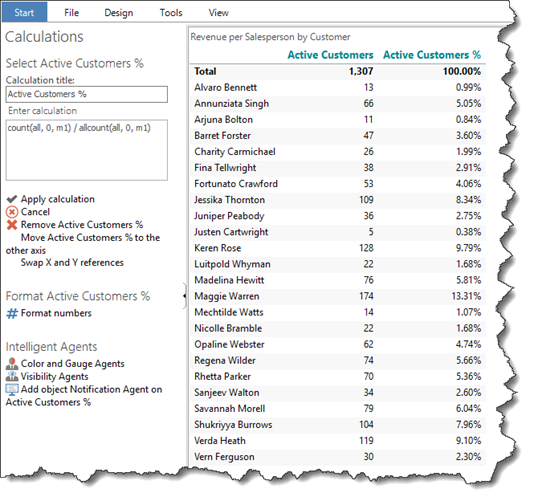The image size is (534, 501).
Task: Click the Apply calculation checkmark icon
Action: pyautogui.click(x=12, y=199)
